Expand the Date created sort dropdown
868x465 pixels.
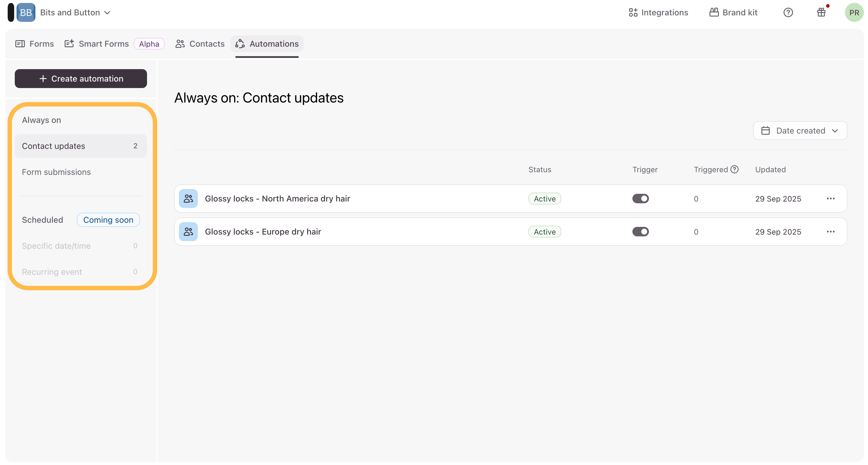tap(800, 131)
